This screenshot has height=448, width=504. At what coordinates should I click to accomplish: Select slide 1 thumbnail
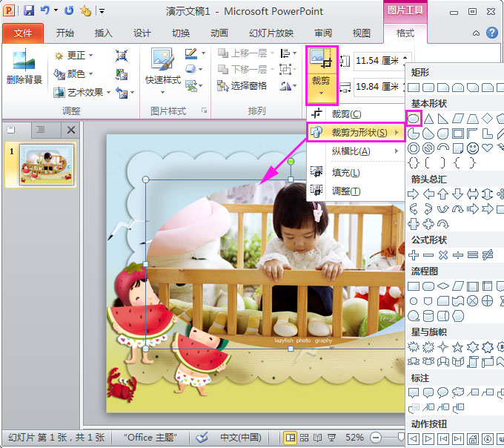pos(47,165)
